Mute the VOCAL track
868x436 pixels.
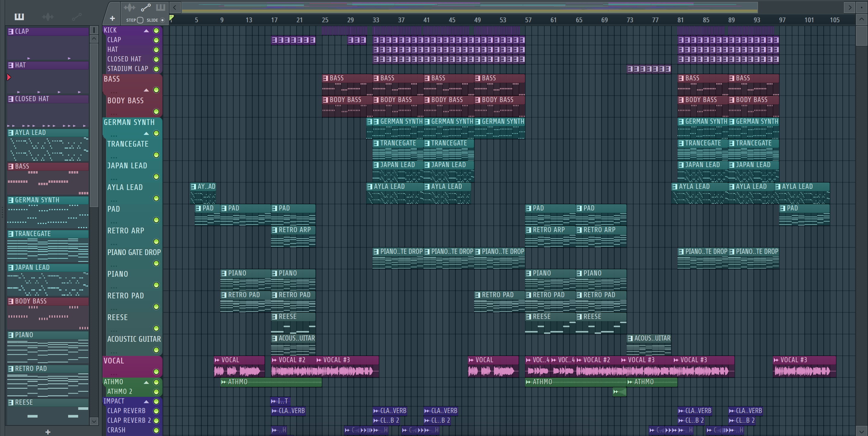[156, 372]
